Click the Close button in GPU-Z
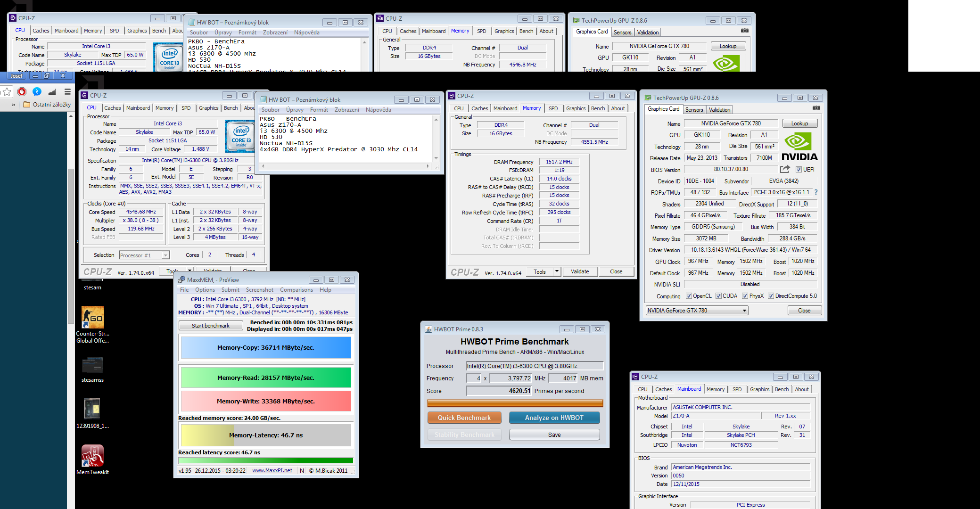 pos(805,311)
